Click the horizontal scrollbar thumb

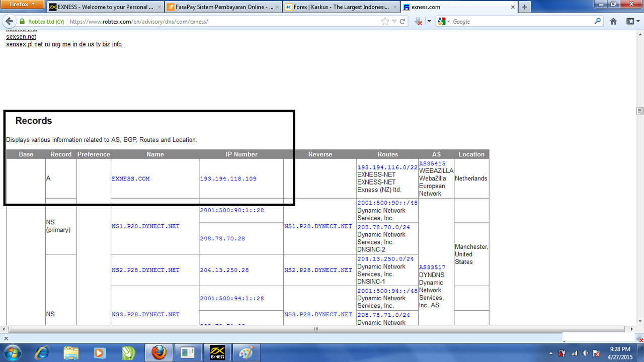pos(316,329)
